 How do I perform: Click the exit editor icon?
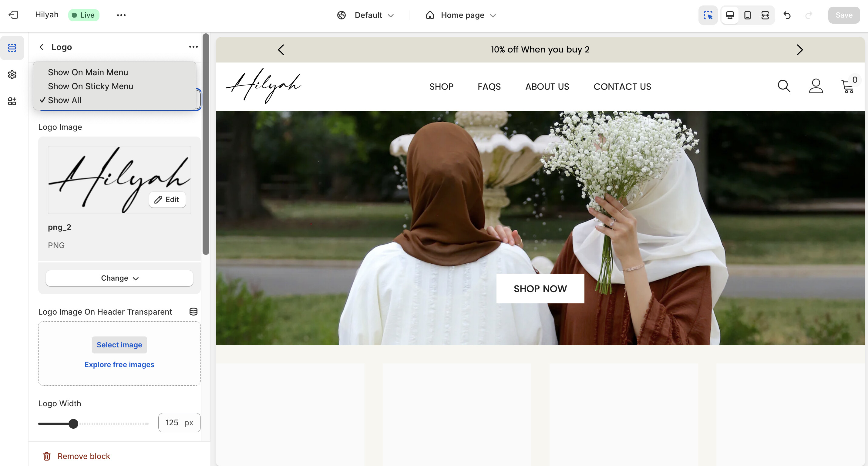[13, 15]
